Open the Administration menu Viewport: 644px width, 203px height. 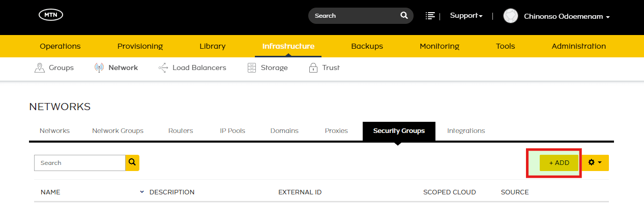[579, 46]
